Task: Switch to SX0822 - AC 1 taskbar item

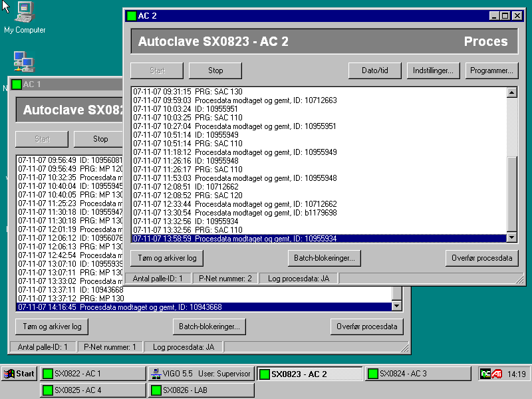Action: coord(93,374)
